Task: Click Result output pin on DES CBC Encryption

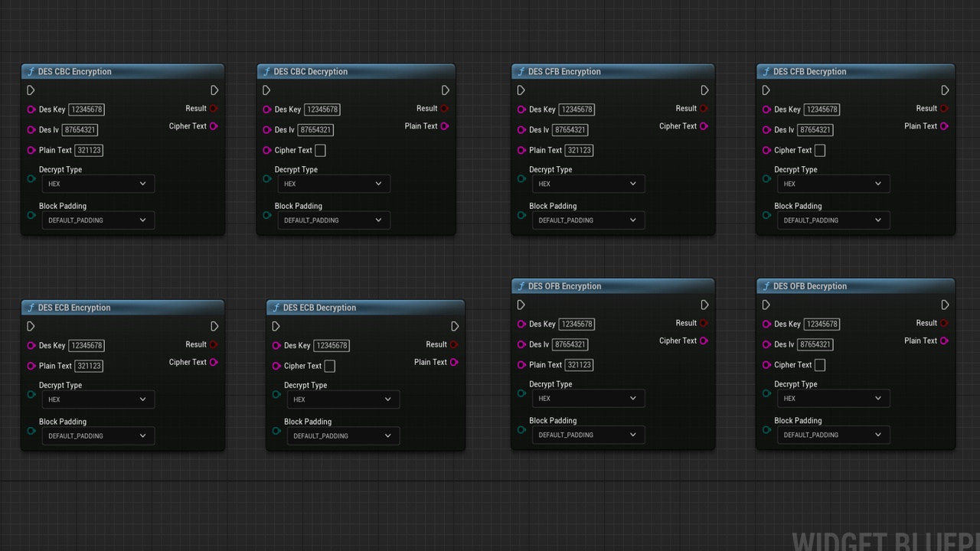Action: (x=214, y=109)
